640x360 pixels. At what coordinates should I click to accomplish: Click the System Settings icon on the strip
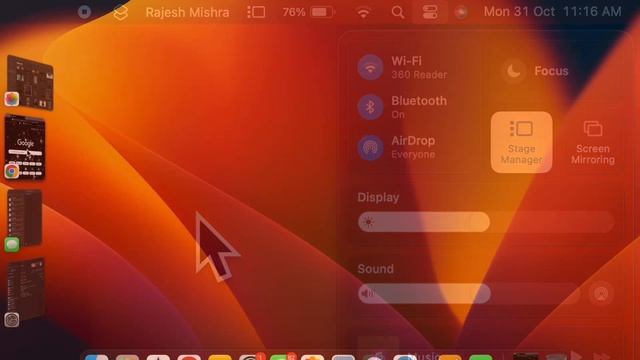(12, 320)
